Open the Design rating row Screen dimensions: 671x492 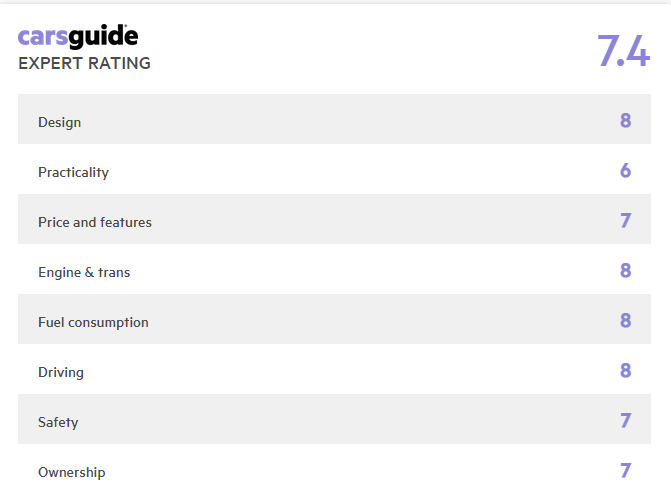tap(334, 119)
